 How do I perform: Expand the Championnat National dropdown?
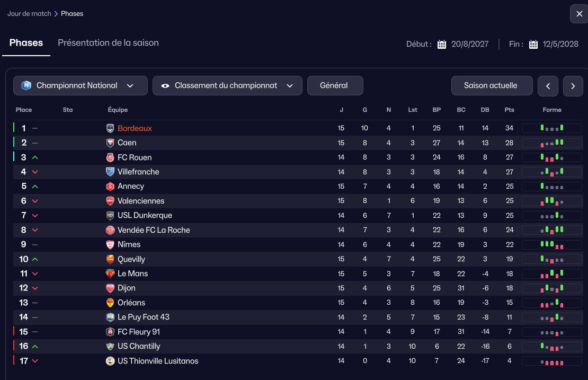pyautogui.click(x=80, y=85)
